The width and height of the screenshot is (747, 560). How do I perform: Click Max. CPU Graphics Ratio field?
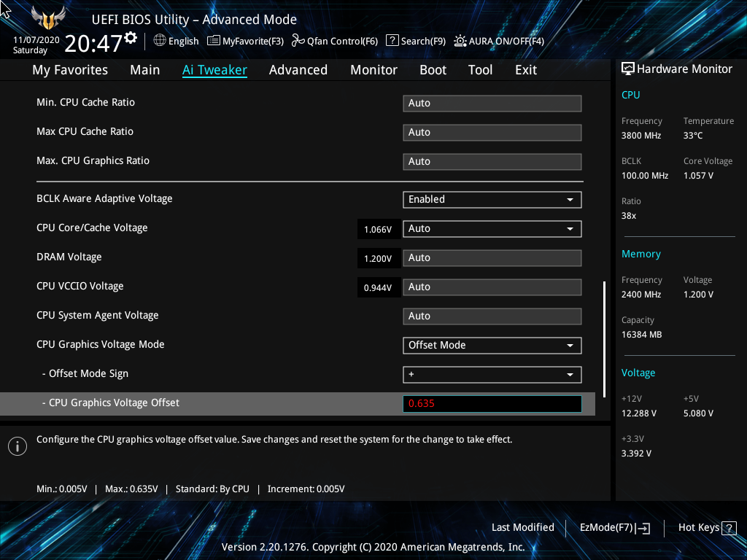click(x=492, y=161)
